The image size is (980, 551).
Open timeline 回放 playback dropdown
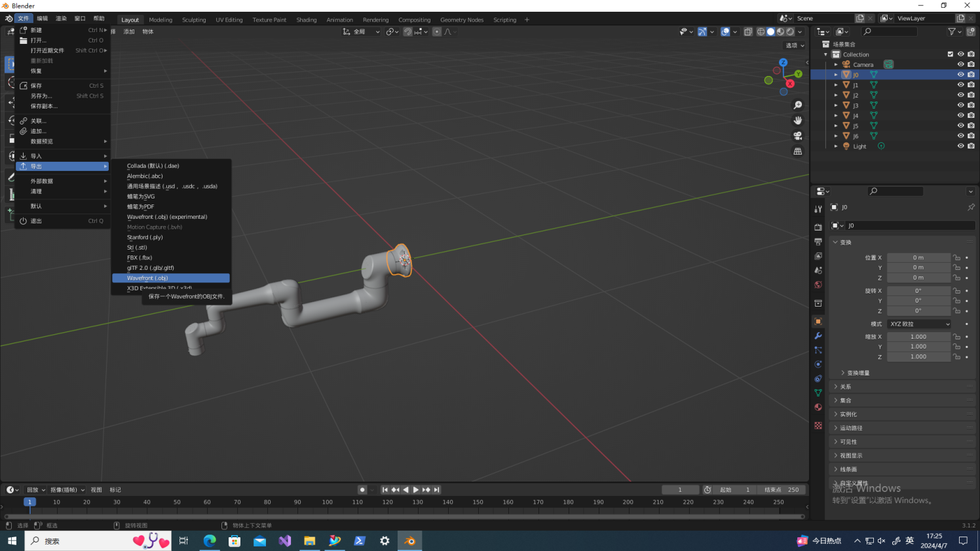tap(35, 489)
